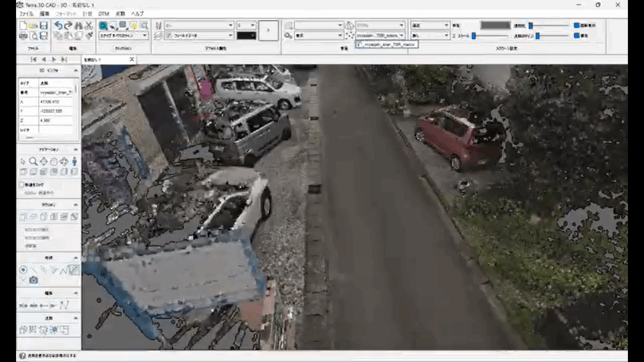Collapse the 3D info panel header
This screenshot has height=362, width=644.
coord(76,70)
